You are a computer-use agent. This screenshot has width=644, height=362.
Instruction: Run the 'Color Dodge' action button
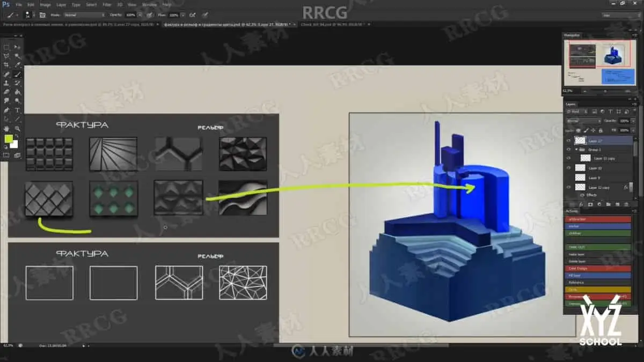[x=598, y=268]
